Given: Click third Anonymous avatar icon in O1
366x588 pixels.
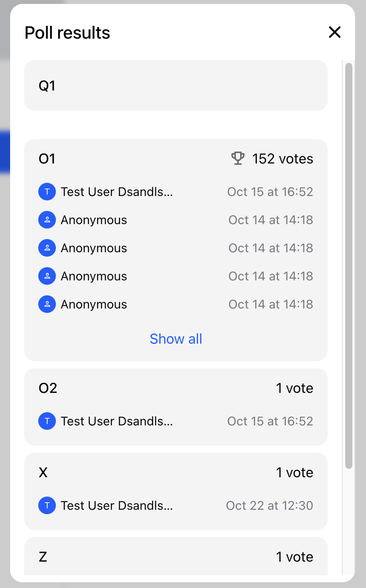Looking at the screenshot, I should tap(47, 276).
